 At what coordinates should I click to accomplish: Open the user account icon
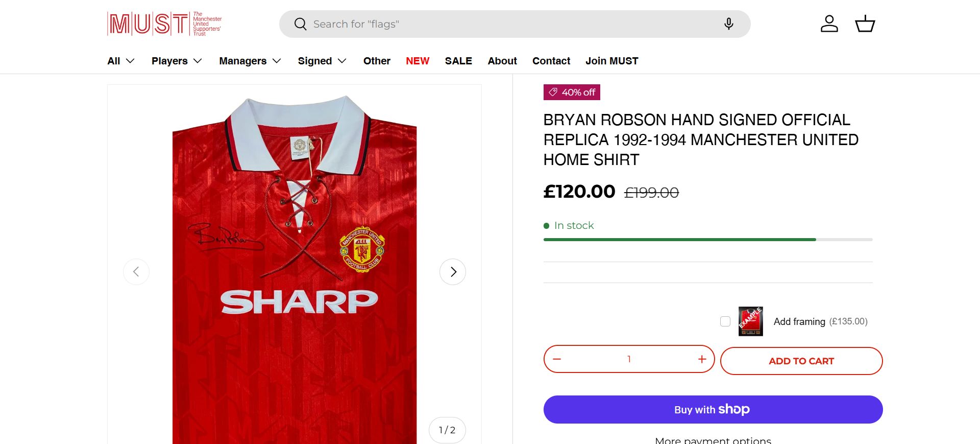pos(829,24)
